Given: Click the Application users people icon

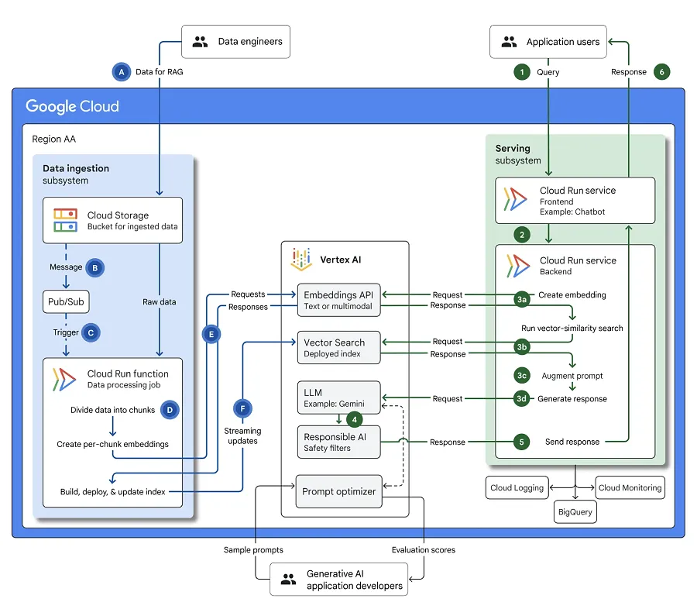Looking at the screenshot, I should pyautogui.click(x=509, y=42).
